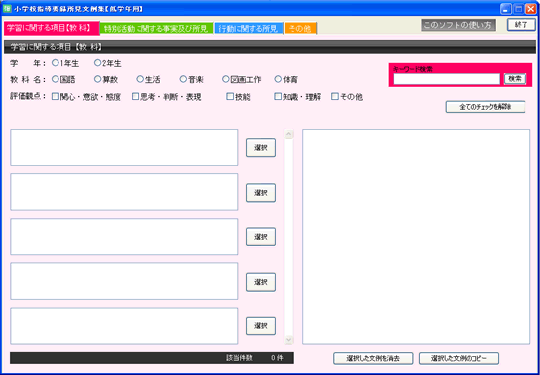Click the keyword search input field
Image resolution: width=540 pixels, height=375 pixels.
447,79
